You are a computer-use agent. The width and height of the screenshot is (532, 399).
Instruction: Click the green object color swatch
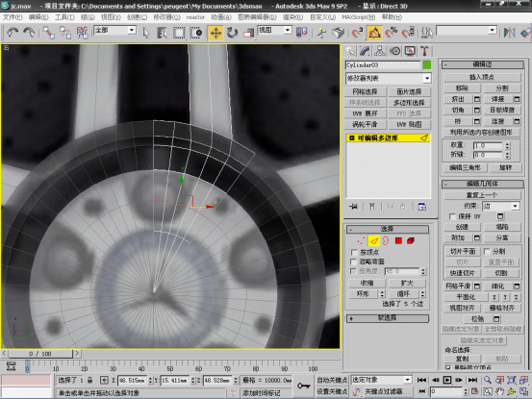click(427, 64)
